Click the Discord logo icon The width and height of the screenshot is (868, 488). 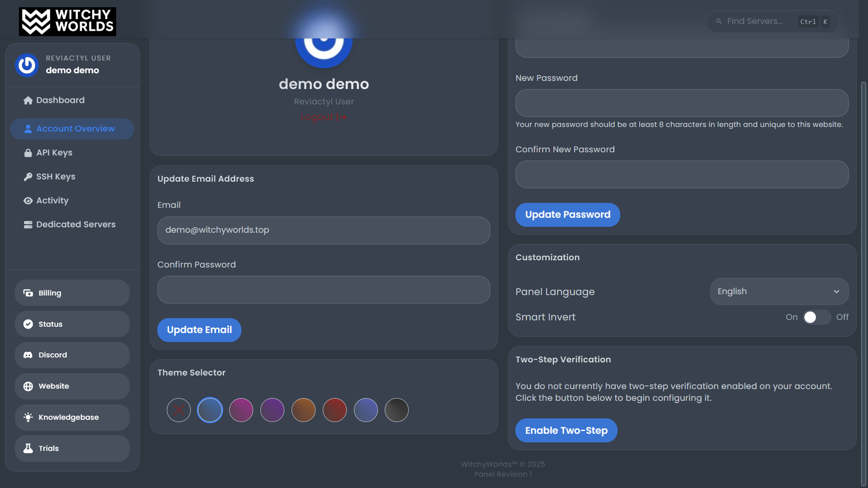pyautogui.click(x=28, y=355)
